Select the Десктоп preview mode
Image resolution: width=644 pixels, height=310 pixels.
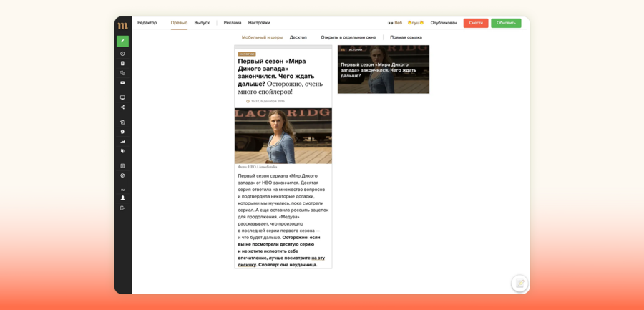tap(298, 37)
